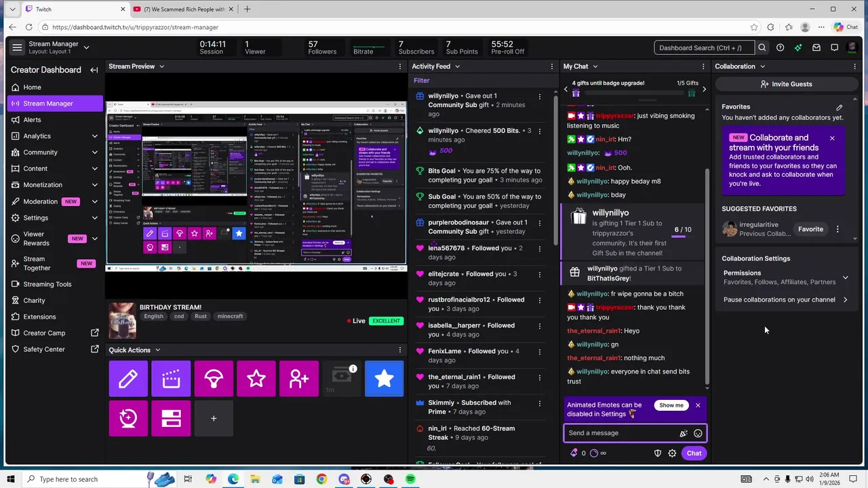The height and width of the screenshot is (488, 868).
Task: Go to previous gift leaderboard arrow
Action: pyautogui.click(x=566, y=89)
